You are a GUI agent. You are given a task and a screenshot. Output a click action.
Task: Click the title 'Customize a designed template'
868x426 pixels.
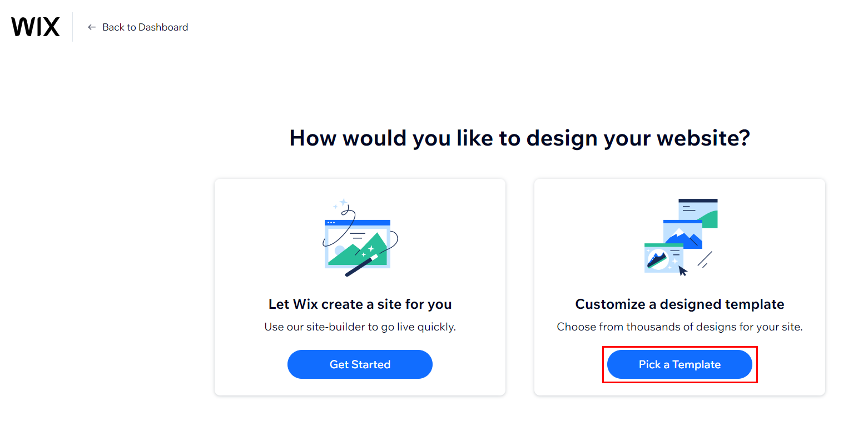[679, 304]
